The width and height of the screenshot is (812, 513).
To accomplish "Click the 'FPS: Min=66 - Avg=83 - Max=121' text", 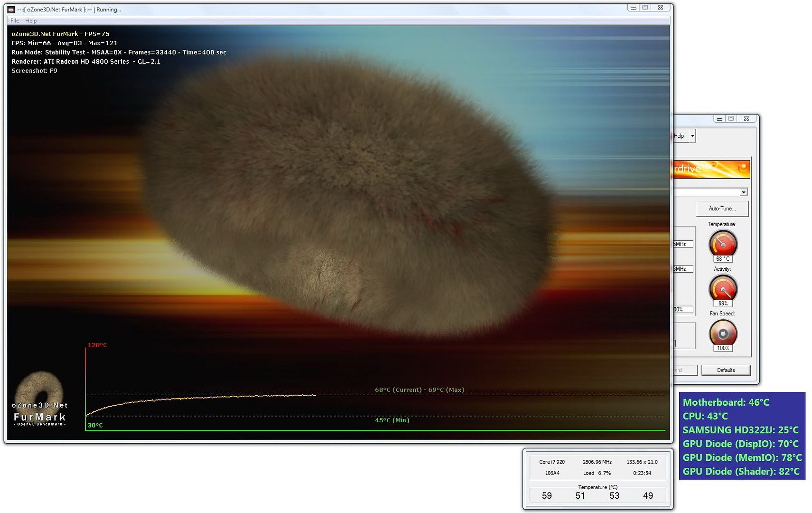I will tap(65, 43).
